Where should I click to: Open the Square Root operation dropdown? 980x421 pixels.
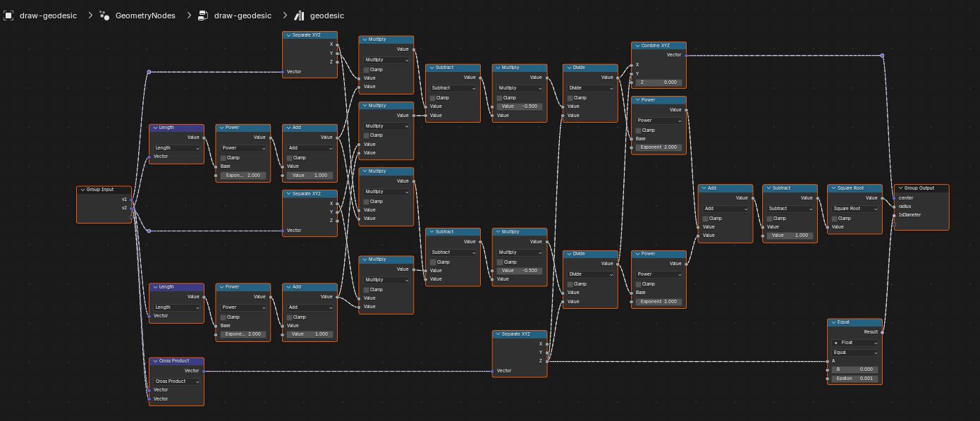855,209
